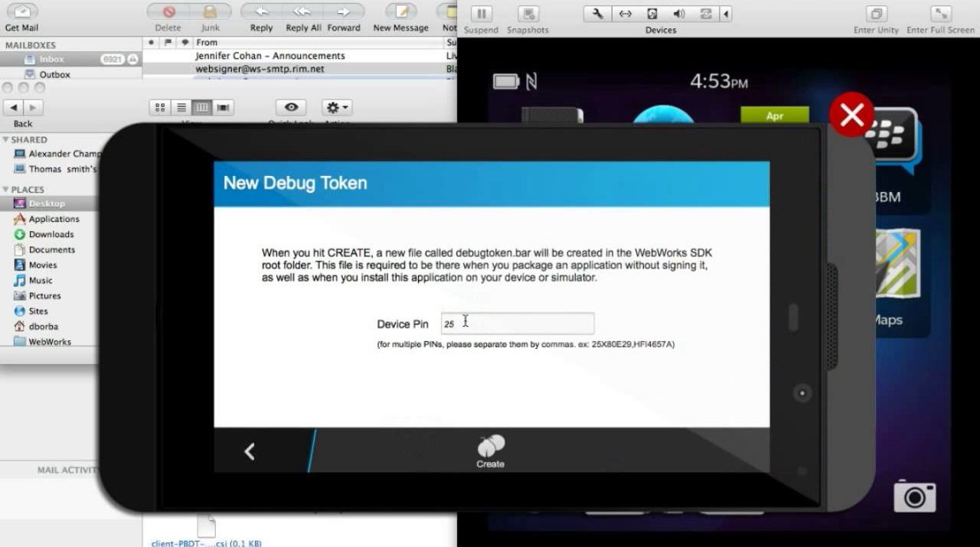Collapse the SHARED sidebar section
980x547 pixels.
(6, 140)
